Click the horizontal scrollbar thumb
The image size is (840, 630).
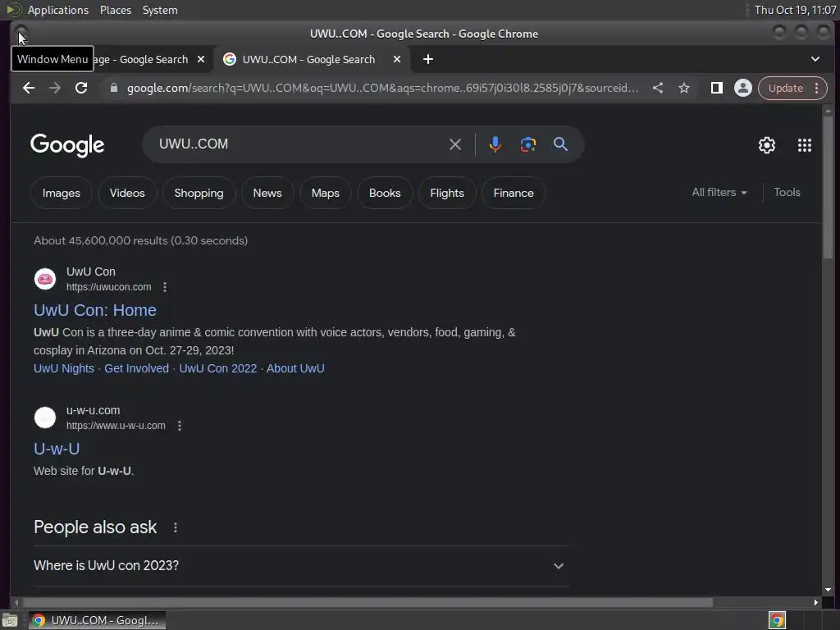tap(368, 603)
